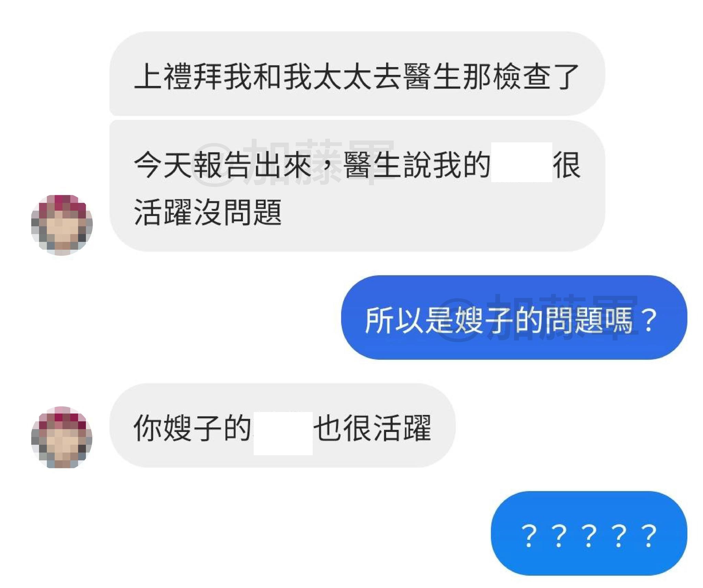The height and width of the screenshot is (588, 703).
Task: Click the pixelated avatar beside 你嫂子的 message
Action: point(62,437)
